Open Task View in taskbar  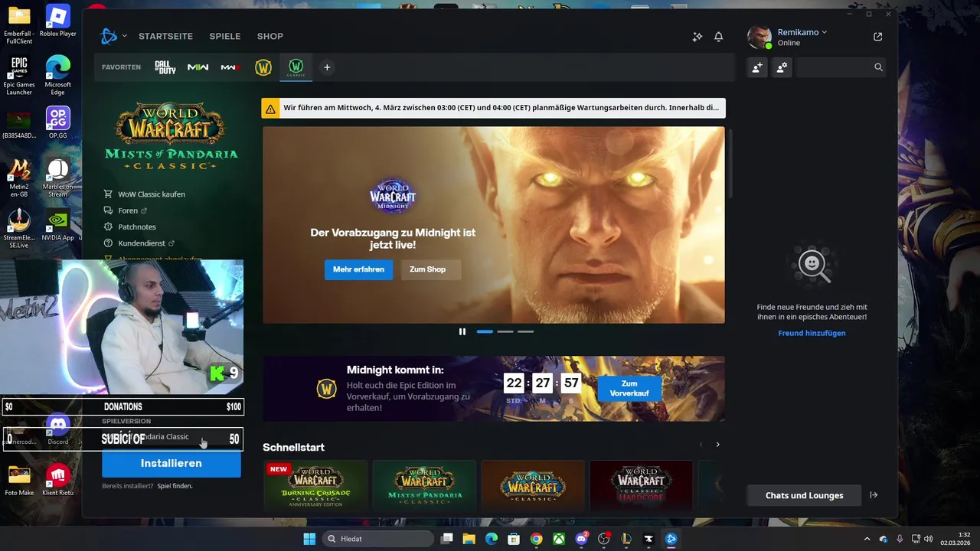click(x=447, y=539)
